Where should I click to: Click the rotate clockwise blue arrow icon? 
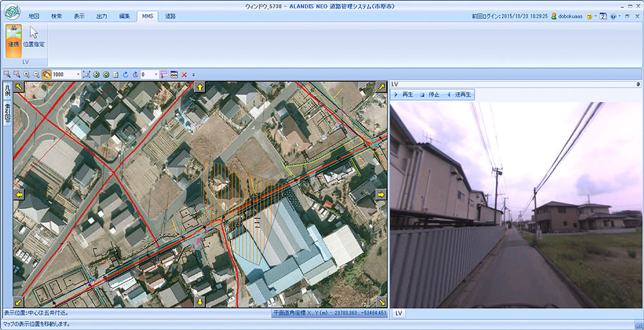[126, 75]
